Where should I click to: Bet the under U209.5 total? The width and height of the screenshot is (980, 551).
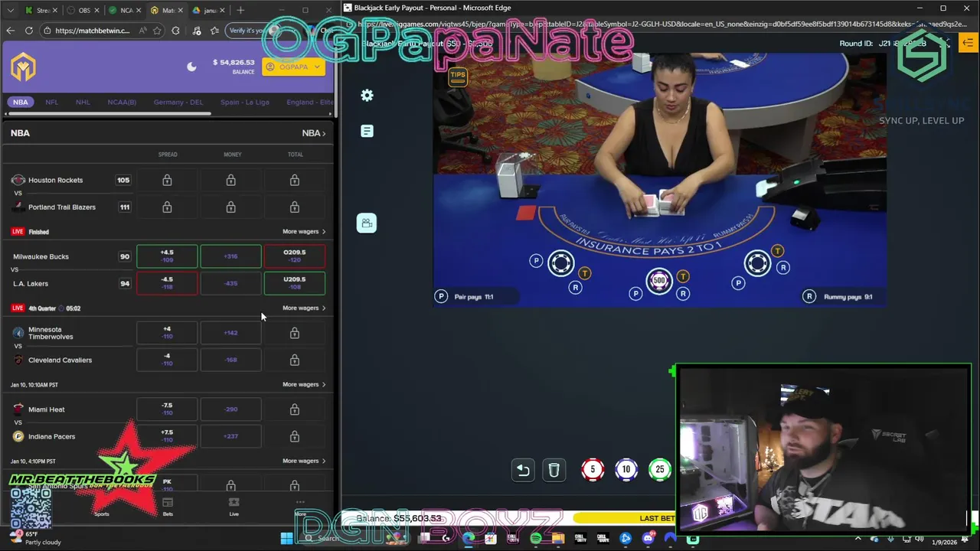[294, 283]
